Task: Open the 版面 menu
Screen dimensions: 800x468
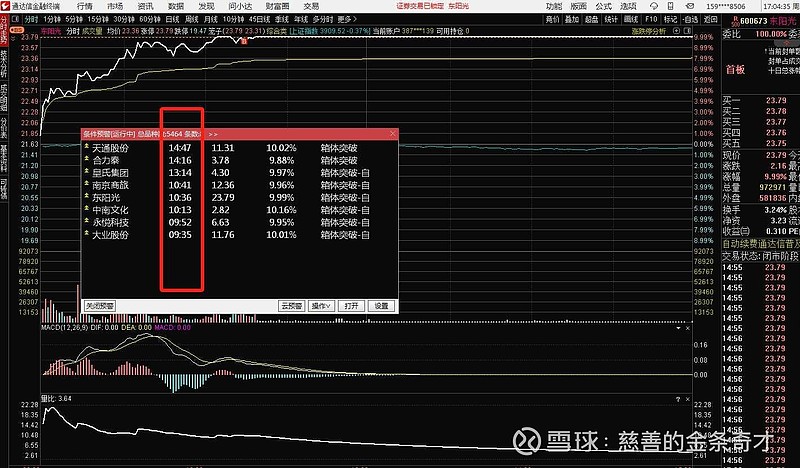Action: [579, 6]
